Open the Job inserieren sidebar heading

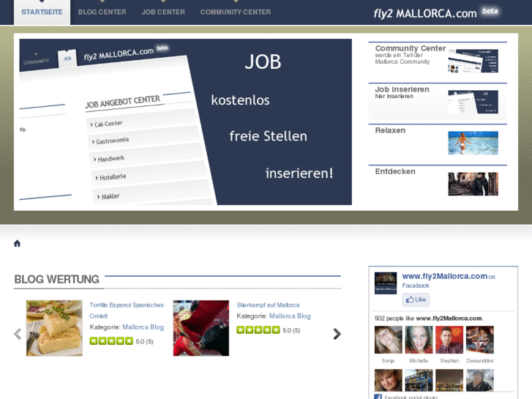[x=402, y=89]
